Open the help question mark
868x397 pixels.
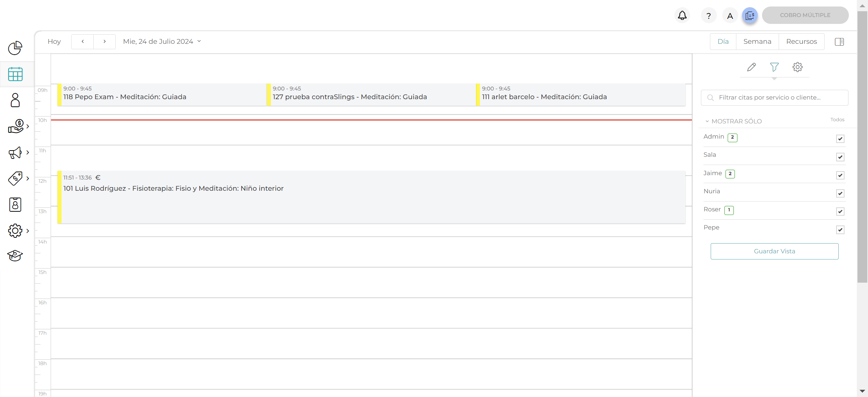709,16
